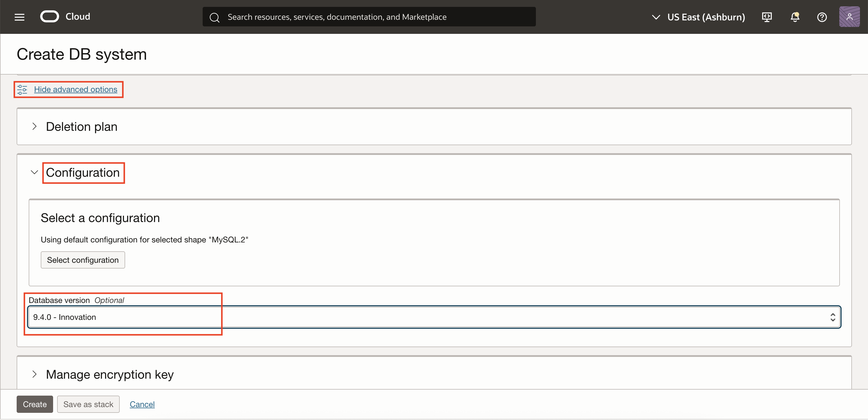Click the advanced options sliders icon
Screen dimensions: 868x420
click(x=23, y=89)
